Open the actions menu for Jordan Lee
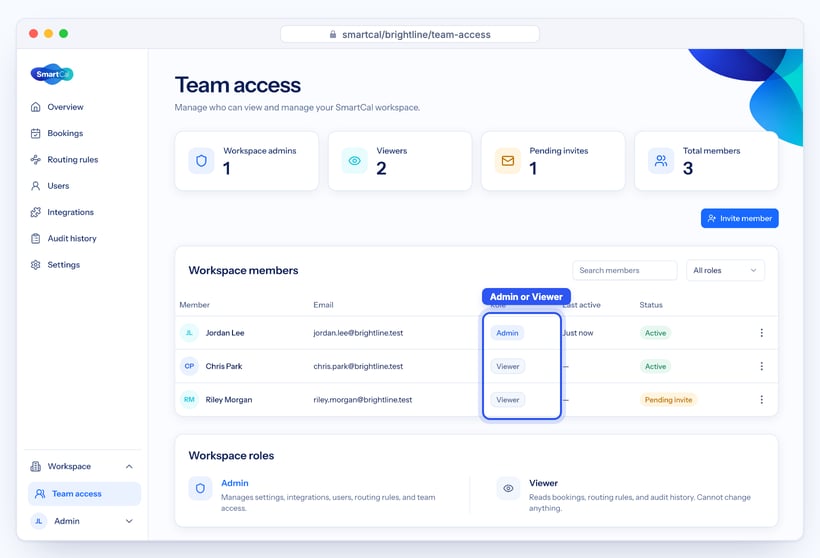The width and height of the screenshot is (820, 558). tap(761, 333)
